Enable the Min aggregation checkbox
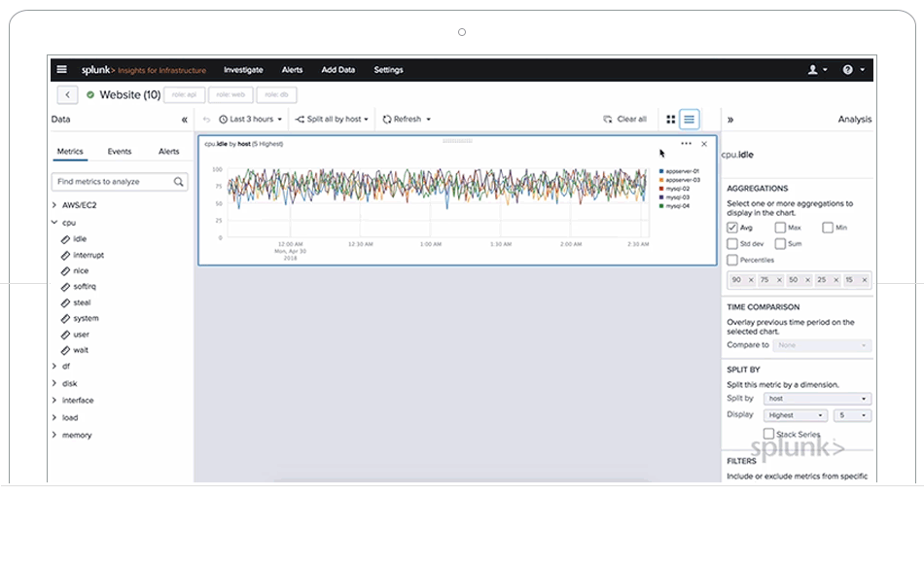924x568 pixels. [x=828, y=228]
